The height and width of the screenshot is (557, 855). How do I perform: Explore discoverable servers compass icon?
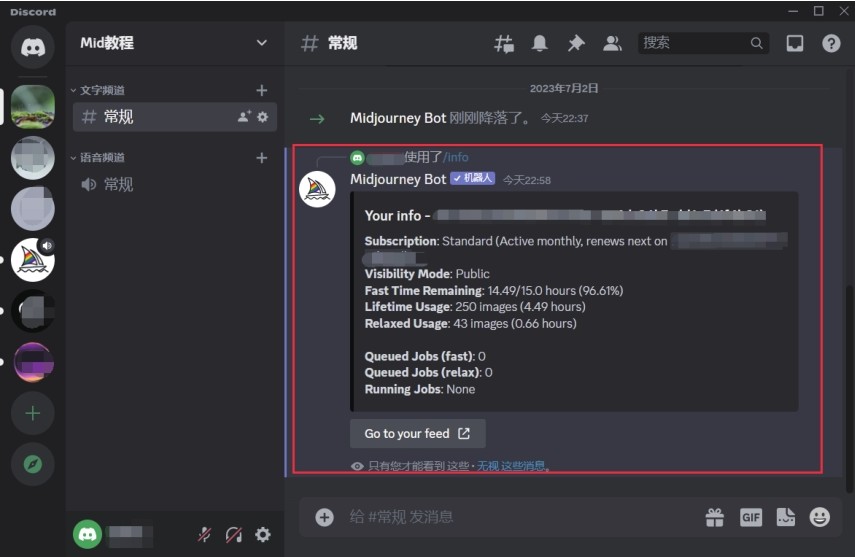tap(33, 465)
